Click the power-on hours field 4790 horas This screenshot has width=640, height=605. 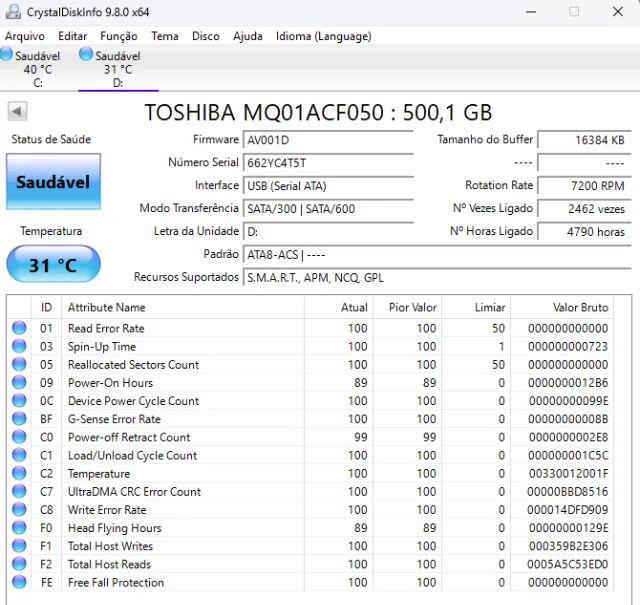[584, 231]
